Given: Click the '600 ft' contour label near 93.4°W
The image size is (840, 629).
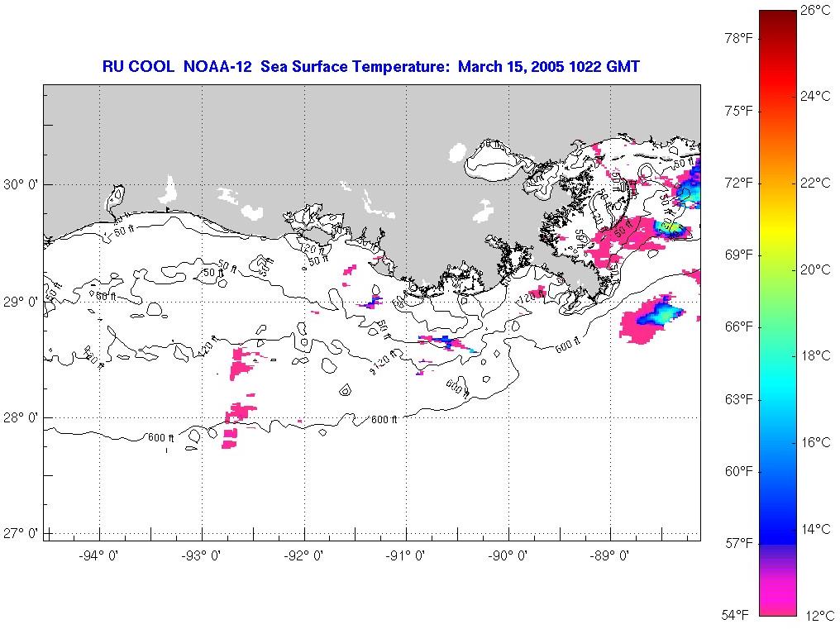Looking at the screenshot, I should [160, 438].
